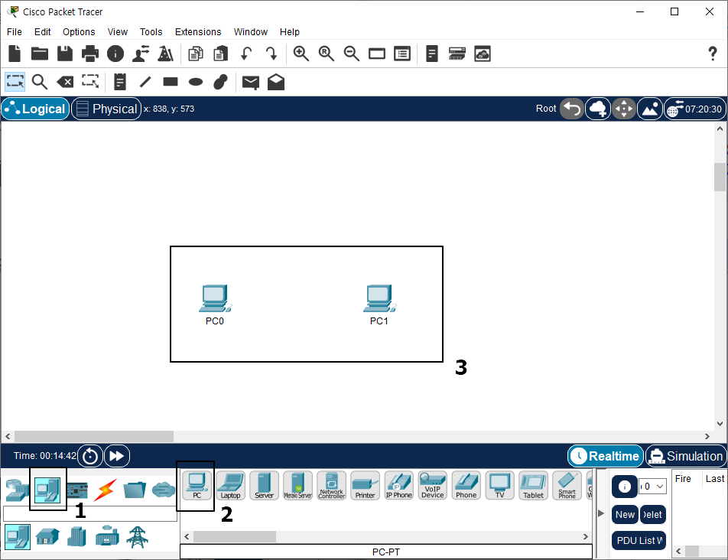The image size is (728, 560).
Task: Click the New scenario button
Action: point(625,515)
